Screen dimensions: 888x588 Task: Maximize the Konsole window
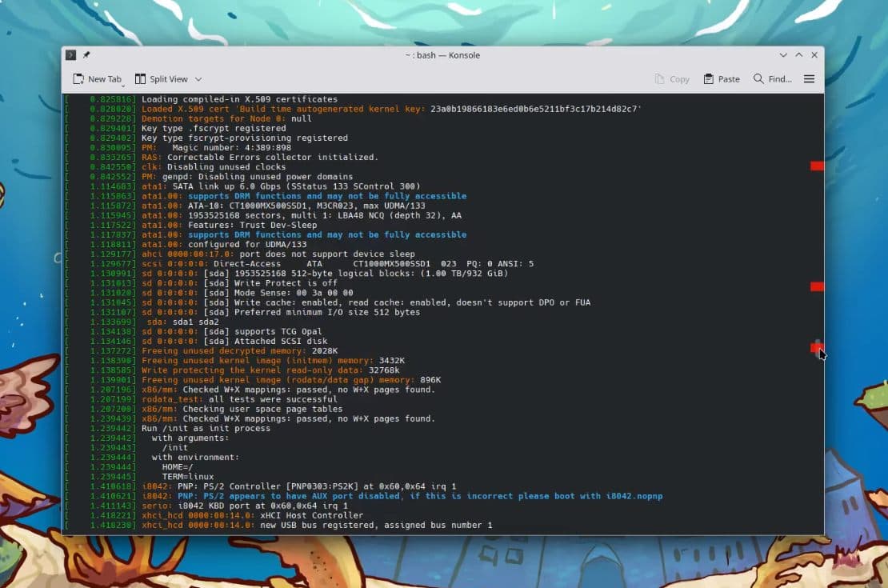[798, 55]
